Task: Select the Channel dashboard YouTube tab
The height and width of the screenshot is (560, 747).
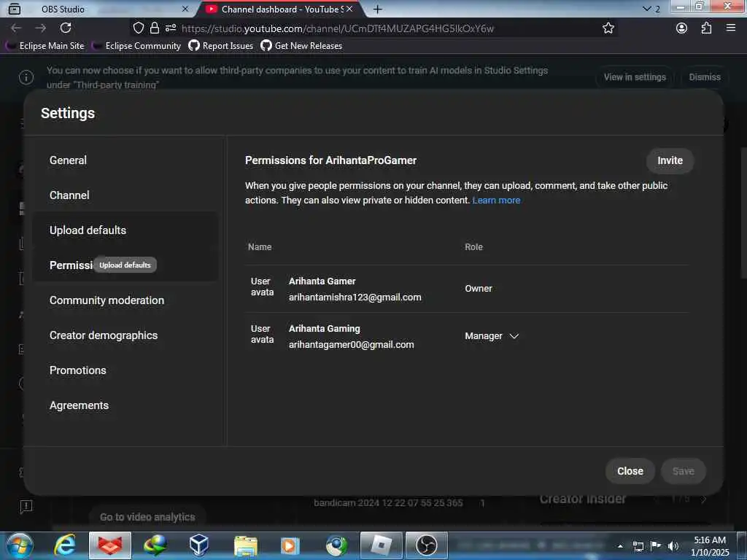Action: tap(281, 9)
